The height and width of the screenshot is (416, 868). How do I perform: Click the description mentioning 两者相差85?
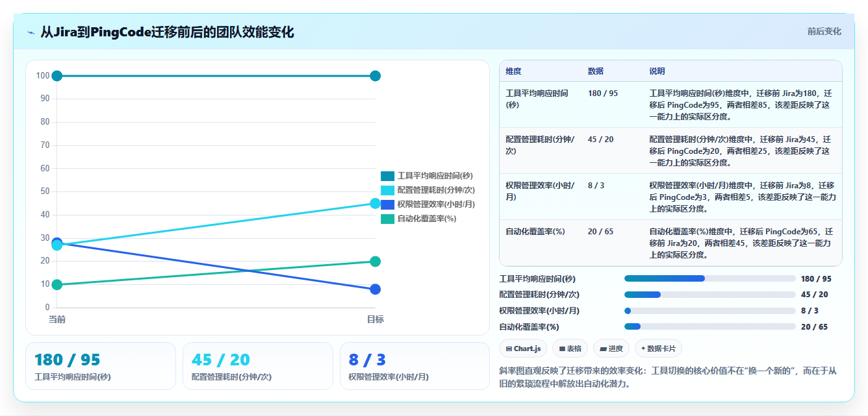coord(741,105)
